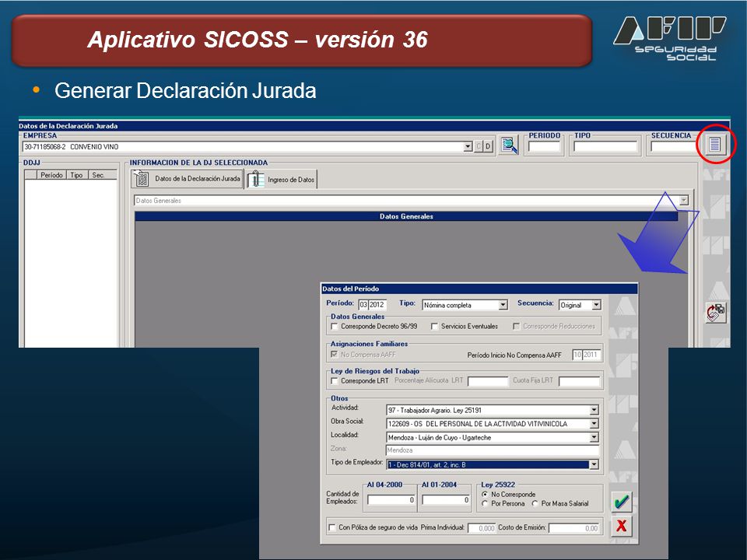Switch to the Ingreso de Datos tab
The height and width of the screenshot is (560, 747).
pyautogui.click(x=281, y=180)
